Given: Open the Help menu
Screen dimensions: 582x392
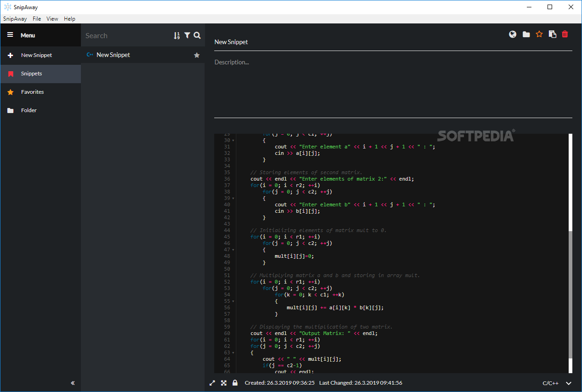Looking at the screenshot, I should coord(69,19).
